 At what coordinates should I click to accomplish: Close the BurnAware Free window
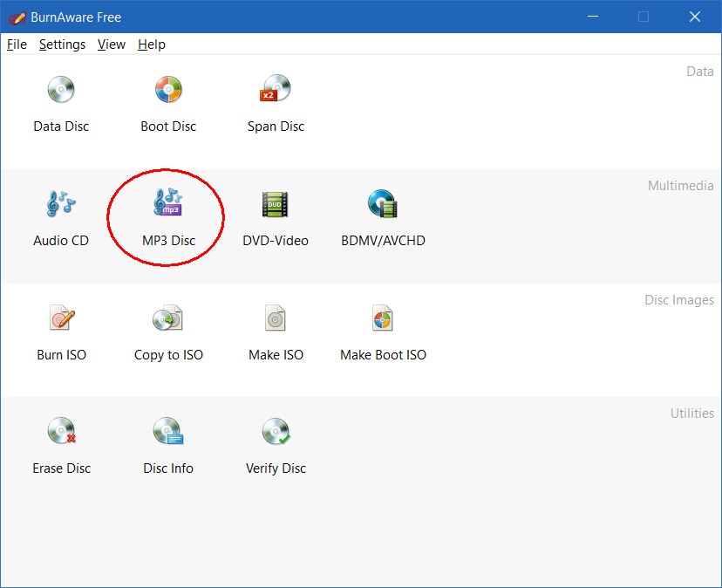pos(695,17)
